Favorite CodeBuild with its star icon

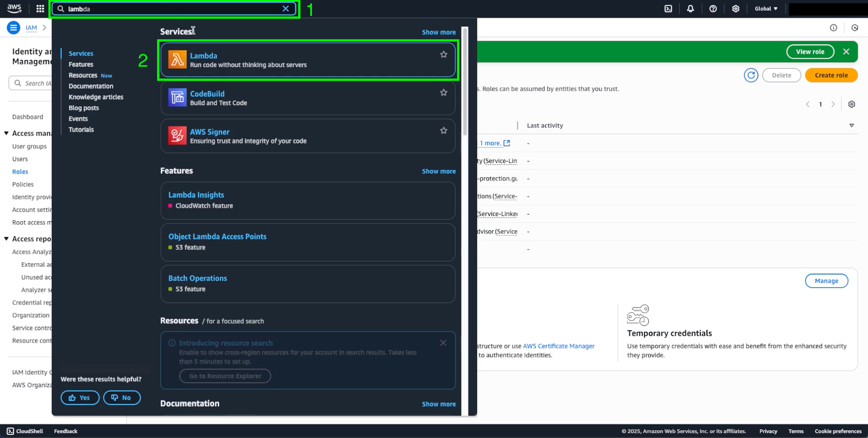click(x=443, y=92)
